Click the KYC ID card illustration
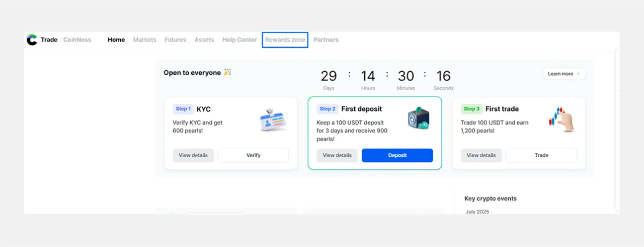This screenshot has width=644, height=247. (x=272, y=120)
